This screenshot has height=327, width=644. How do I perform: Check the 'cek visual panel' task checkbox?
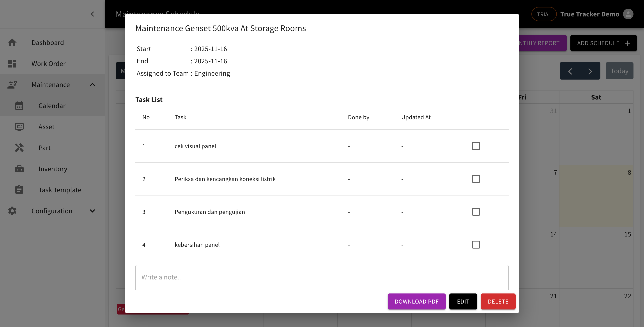pyautogui.click(x=476, y=146)
